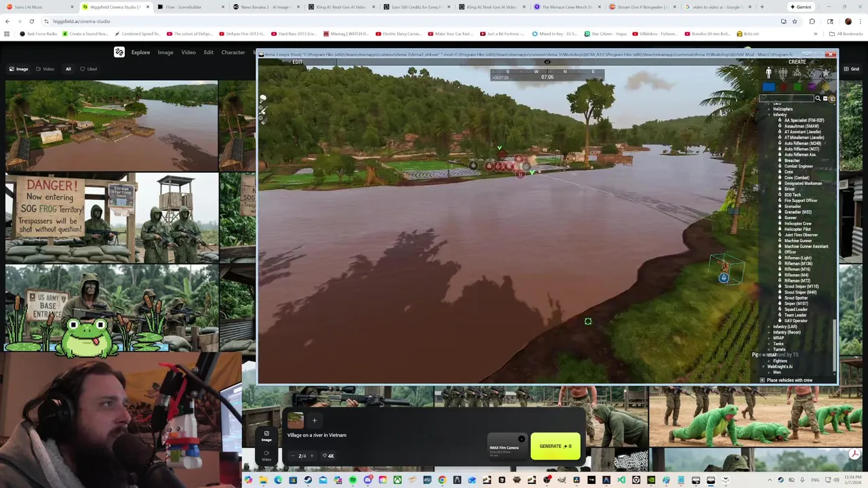Add a reference image plus button

point(315,420)
